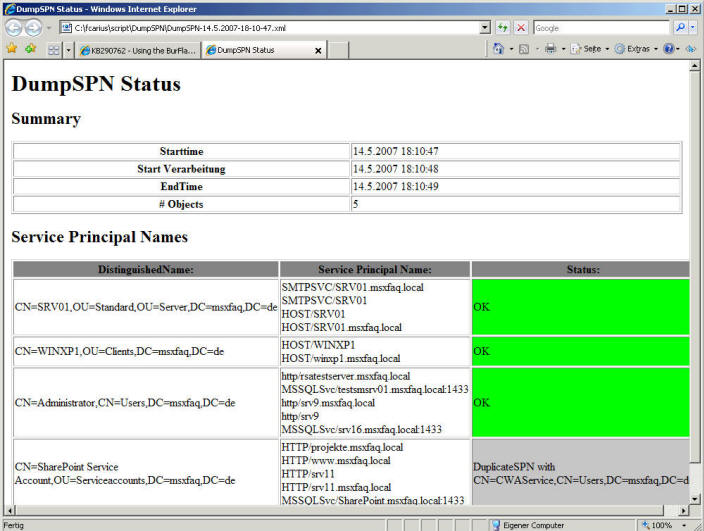Image resolution: width=704 pixels, height=531 pixels.
Task: Open the recent pages dropdown beside Forward
Action: (49, 28)
